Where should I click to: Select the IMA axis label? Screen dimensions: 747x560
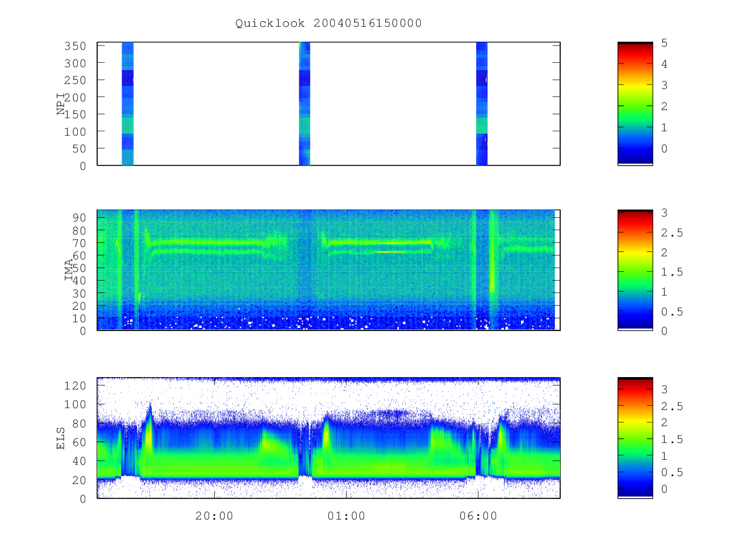[x=68, y=270]
